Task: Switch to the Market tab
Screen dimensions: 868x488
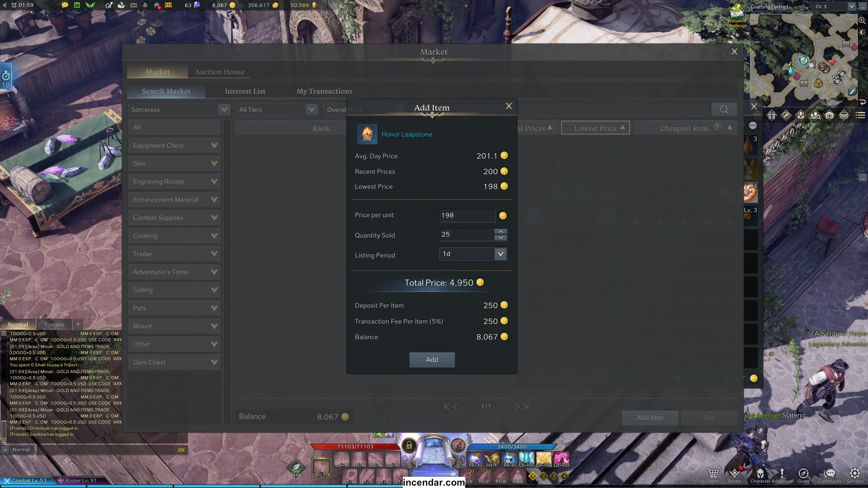Action: (157, 72)
